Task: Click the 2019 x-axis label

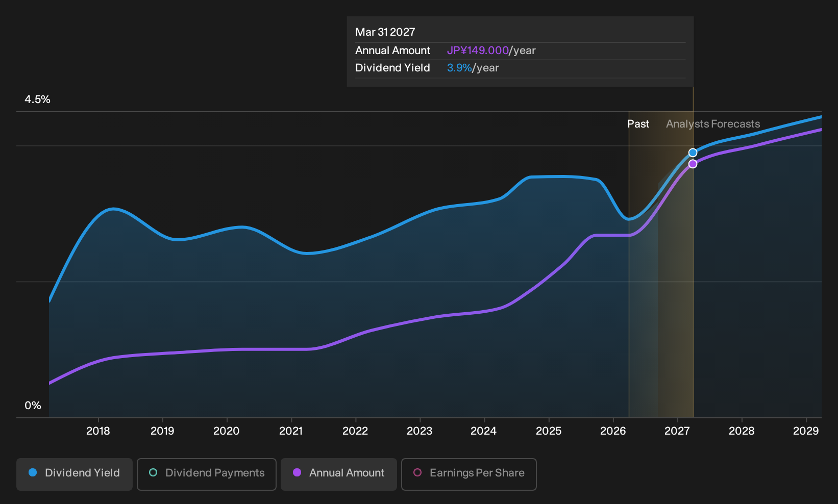Action: (162, 431)
